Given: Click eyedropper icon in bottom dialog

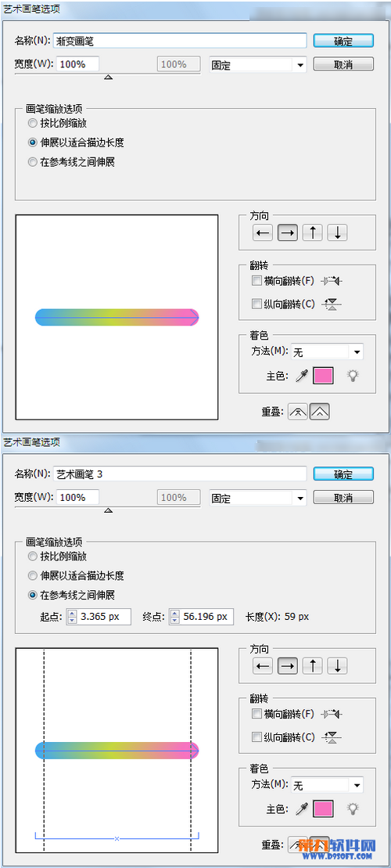Looking at the screenshot, I should [x=301, y=809].
